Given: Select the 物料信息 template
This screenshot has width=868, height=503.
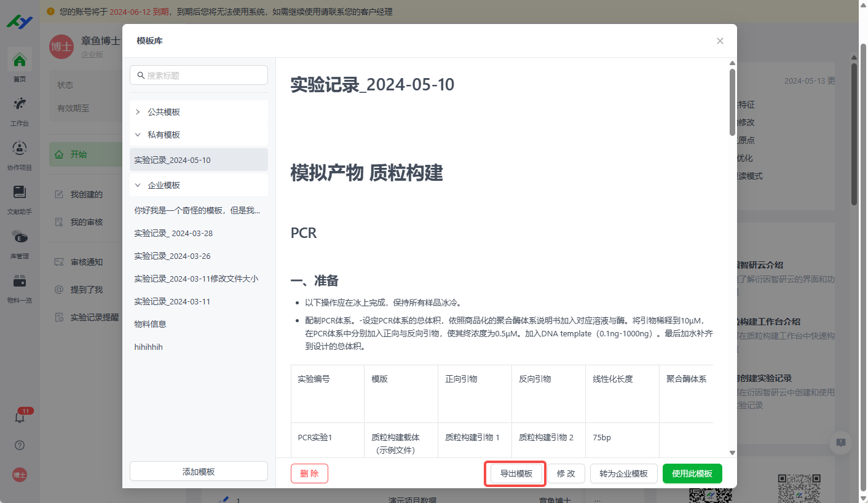Looking at the screenshot, I should click(x=151, y=324).
